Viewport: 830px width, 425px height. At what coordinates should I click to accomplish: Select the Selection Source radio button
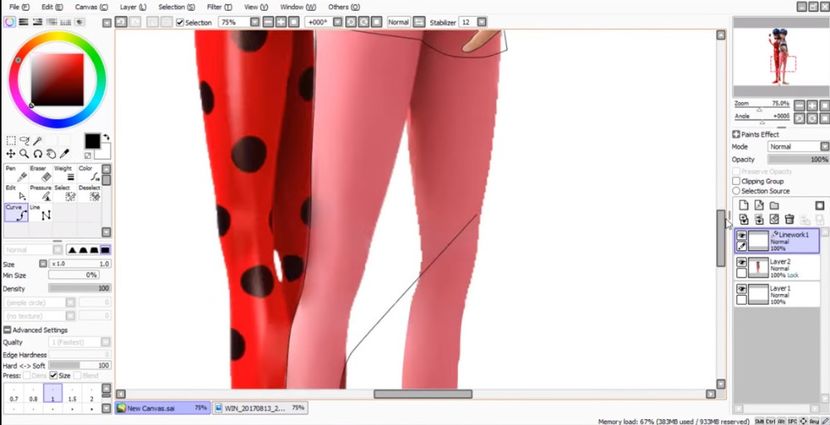[736, 191]
